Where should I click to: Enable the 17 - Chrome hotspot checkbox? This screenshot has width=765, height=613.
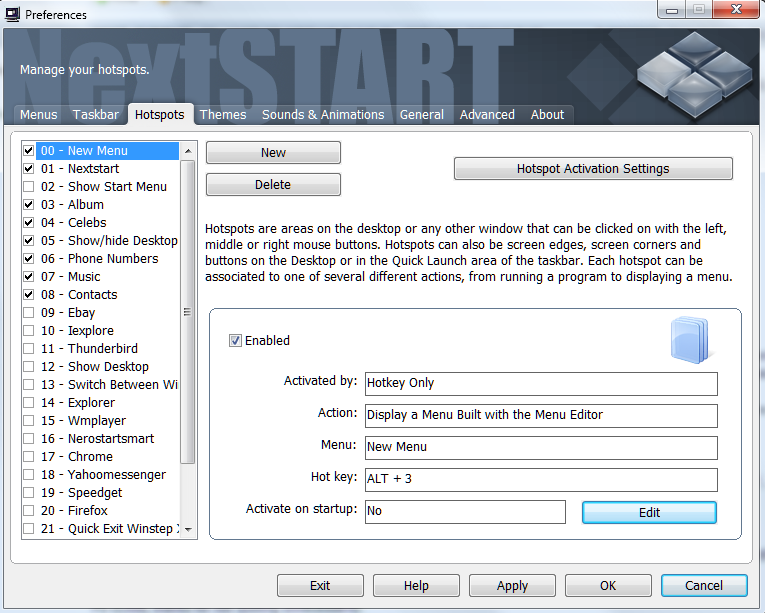point(28,457)
